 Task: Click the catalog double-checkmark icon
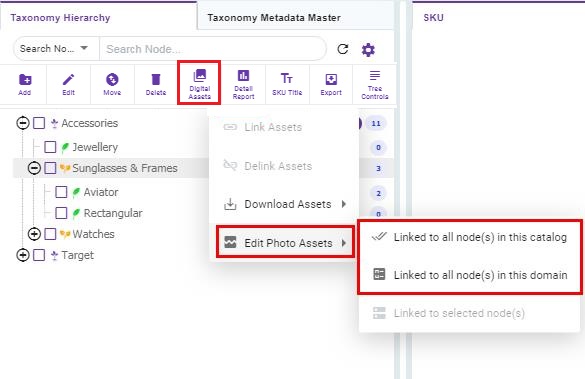tap(379, 237)
